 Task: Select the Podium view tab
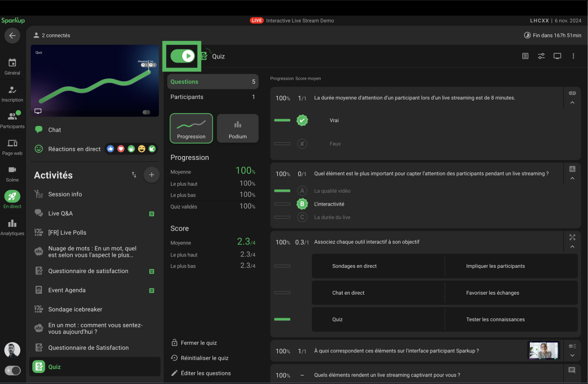coord(238,129)
